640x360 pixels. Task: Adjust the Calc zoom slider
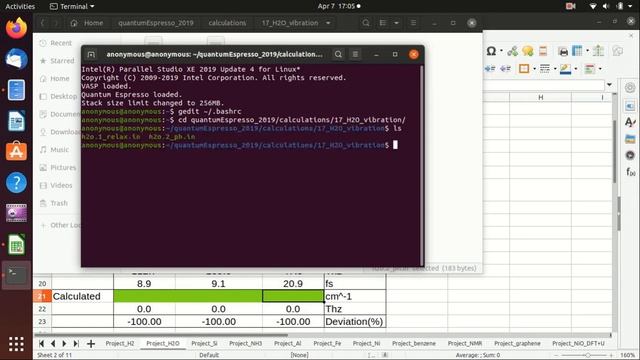(x=587, y=355)
